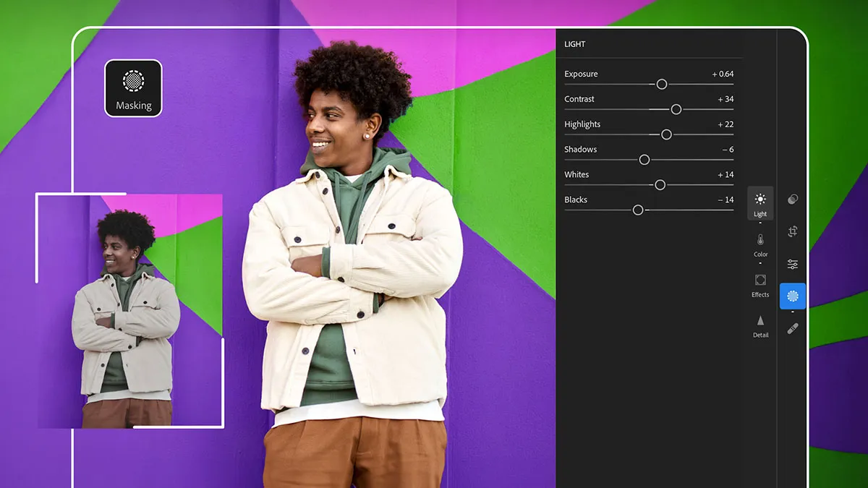Screen dimensions: 868x488
Task: Open the Edit sliders icon
Action: [793, 264]
